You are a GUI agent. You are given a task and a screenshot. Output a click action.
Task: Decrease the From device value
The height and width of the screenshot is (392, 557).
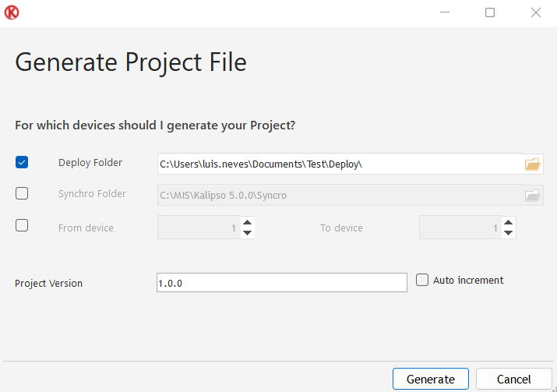247,232
